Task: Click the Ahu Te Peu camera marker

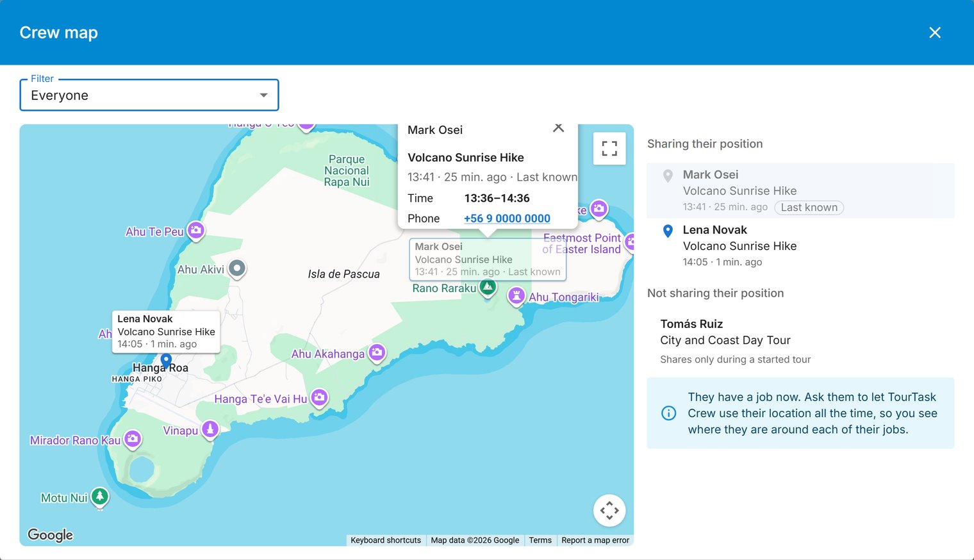Action: 196,231
